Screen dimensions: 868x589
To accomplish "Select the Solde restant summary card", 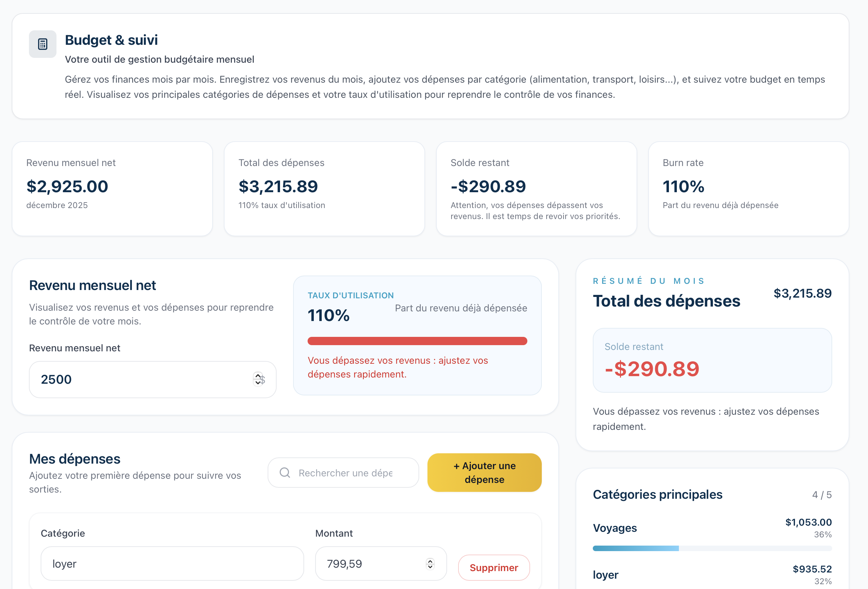I will click(712, 360).
